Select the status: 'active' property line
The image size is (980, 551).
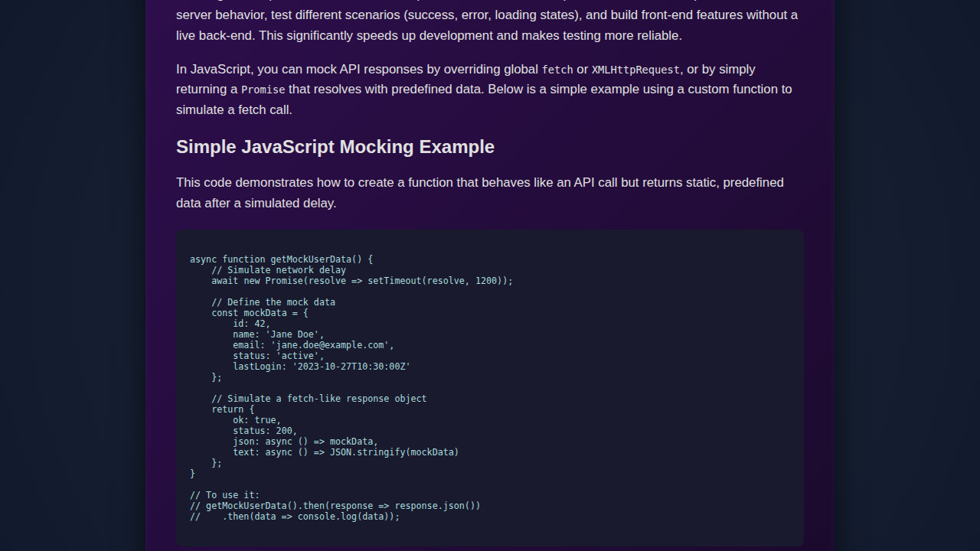pyautogui.click(x=277, y=355)
